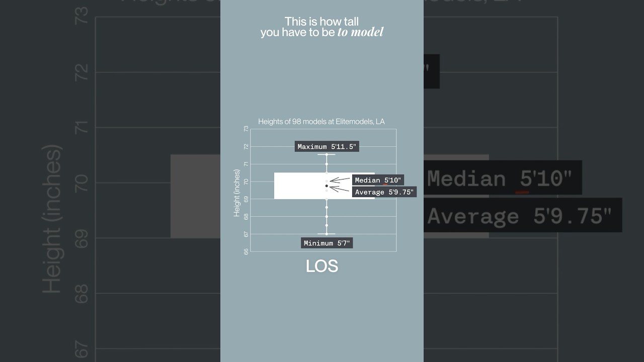Click the small Height (inches) axis label
Image resolution: width=644 pixels, height=362 pixels.
[237, 193]
